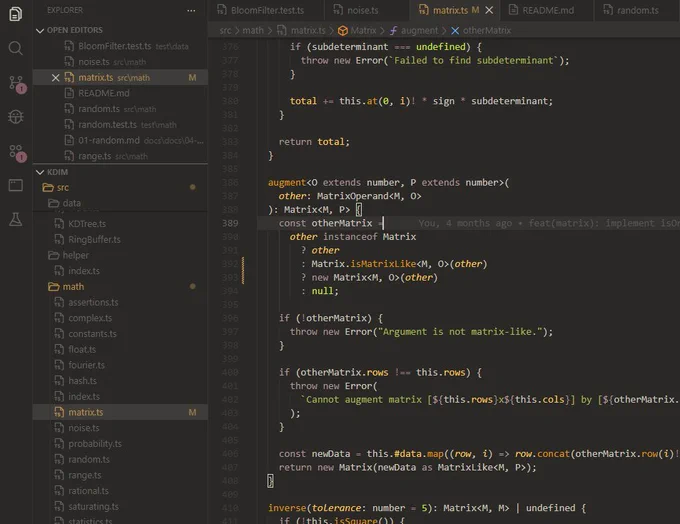This screenshot has height=524, width=680.
Task: Open noise.ts from Open Editors list
Action: tap(120, 62)
